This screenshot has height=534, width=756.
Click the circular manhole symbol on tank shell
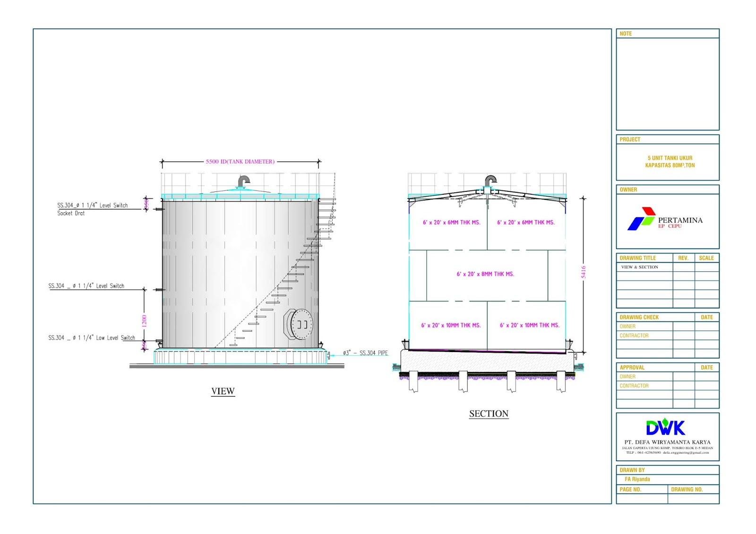click(x=301, y=325)
